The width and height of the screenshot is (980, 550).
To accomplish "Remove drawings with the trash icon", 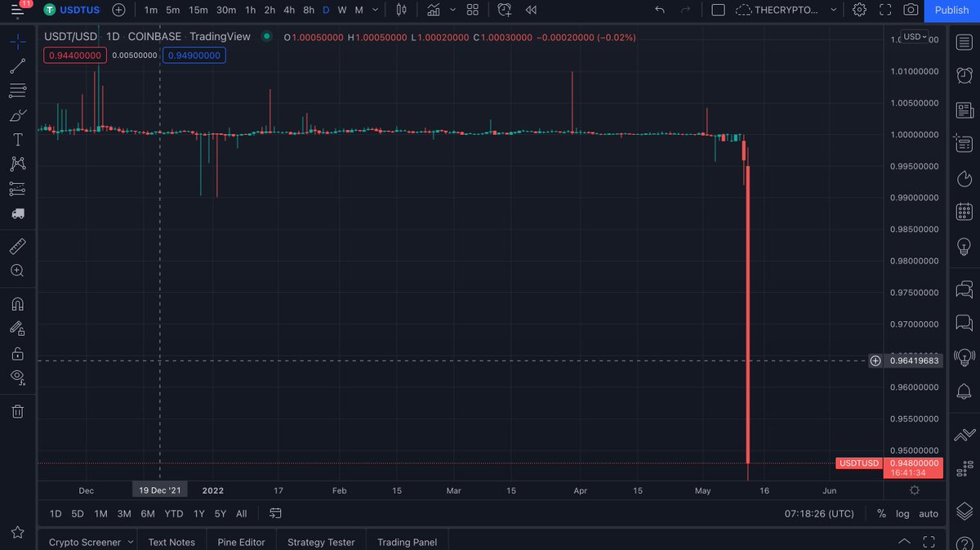I will [17, 411].
